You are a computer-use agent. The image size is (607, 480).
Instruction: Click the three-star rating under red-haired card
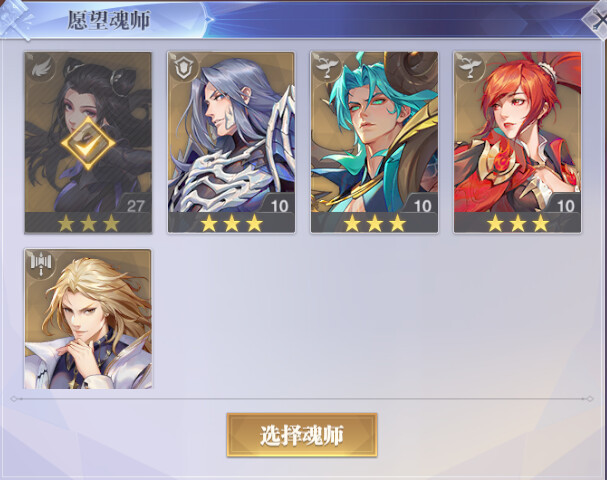point(518,223)
